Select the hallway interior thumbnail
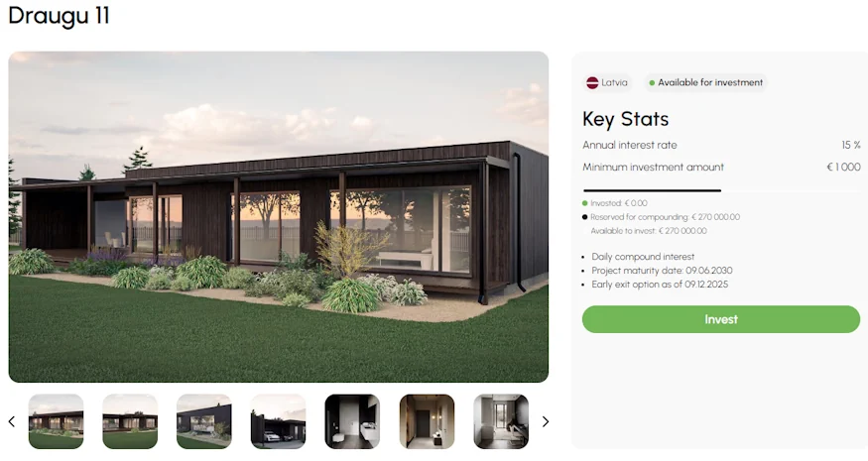Viewport: 868px width, 461px height. pos(427,421)
